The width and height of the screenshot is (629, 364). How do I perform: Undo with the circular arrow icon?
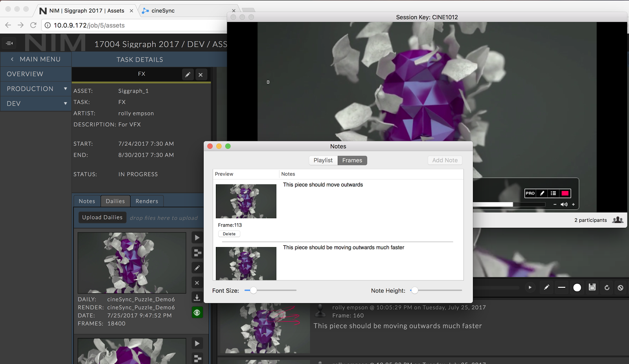coord(607,287)
